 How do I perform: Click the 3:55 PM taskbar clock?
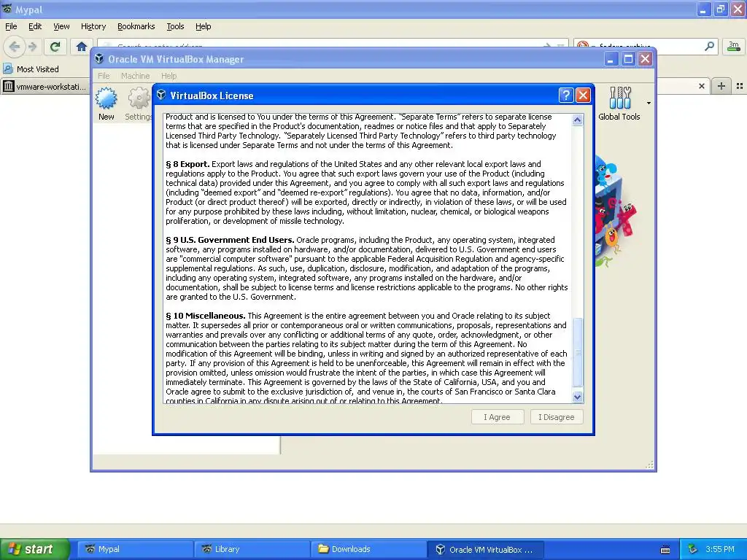click(720, 549)
